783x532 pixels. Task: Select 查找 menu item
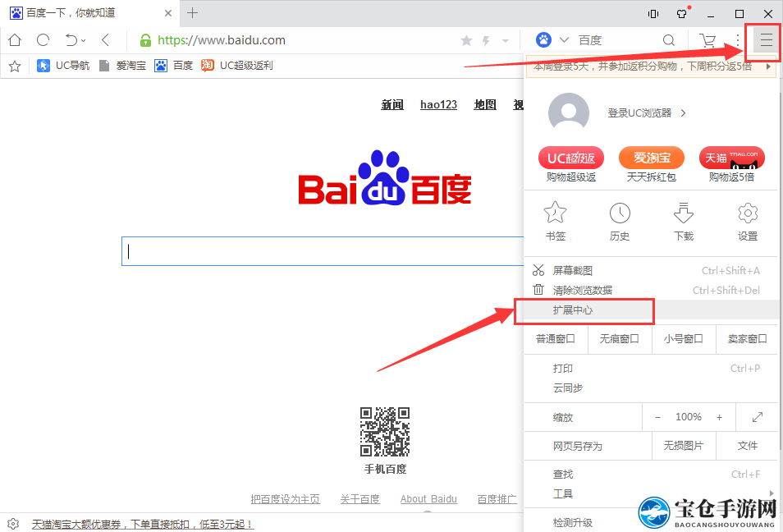tap(651, 475)
